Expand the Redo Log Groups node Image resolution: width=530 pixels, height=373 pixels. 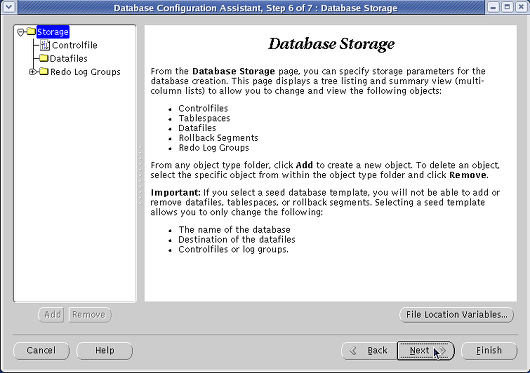click(32, 72)
